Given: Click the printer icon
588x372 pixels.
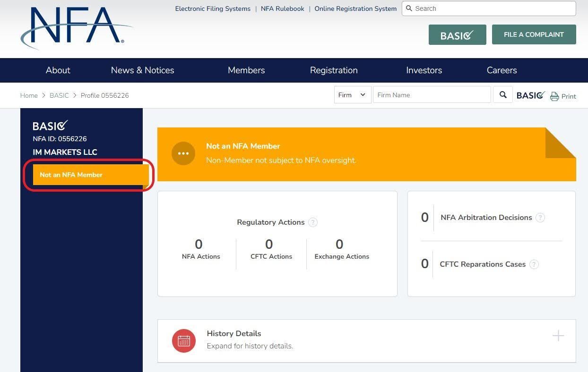Looking at the screenshot, I should click(554, 96).
